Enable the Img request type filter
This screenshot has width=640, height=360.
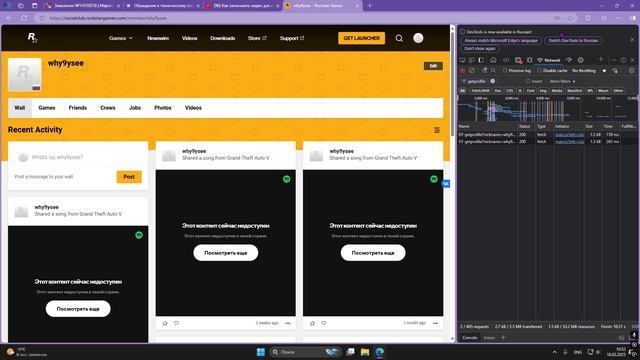pos(543,91)
